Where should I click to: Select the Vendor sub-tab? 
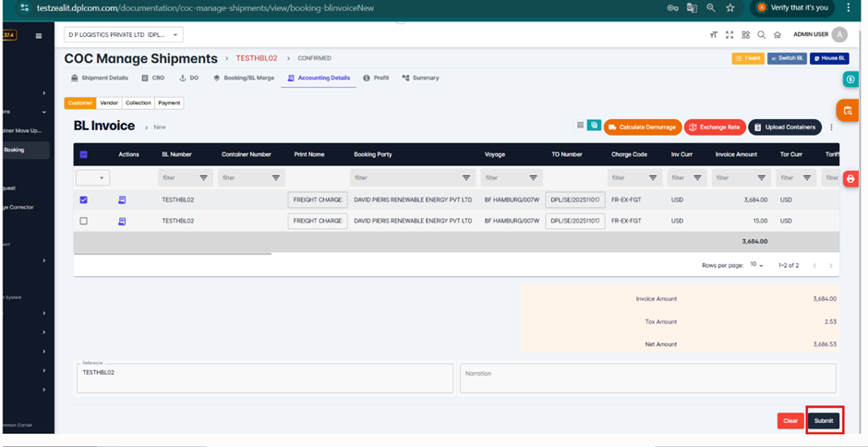click(109, 103)
